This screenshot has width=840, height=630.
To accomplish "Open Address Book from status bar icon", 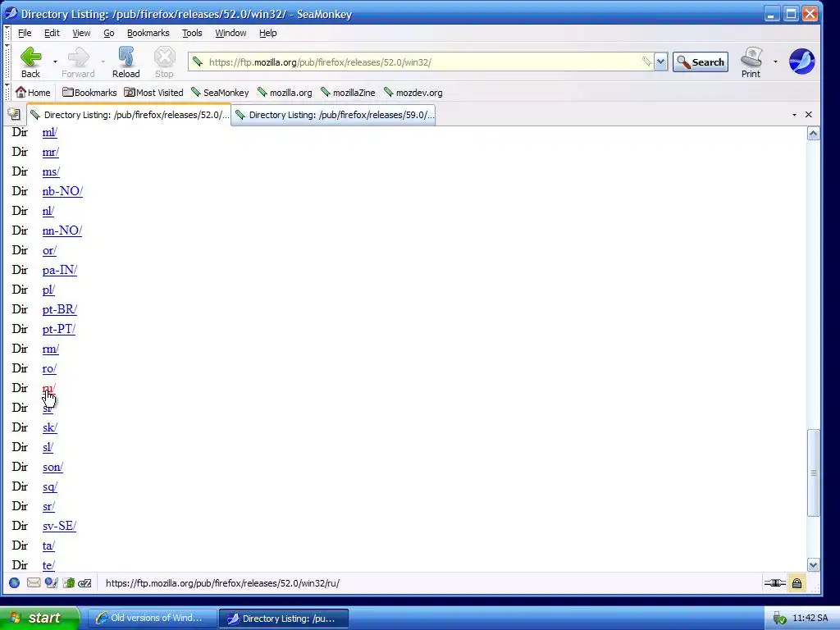I will (x=69, y=583).
